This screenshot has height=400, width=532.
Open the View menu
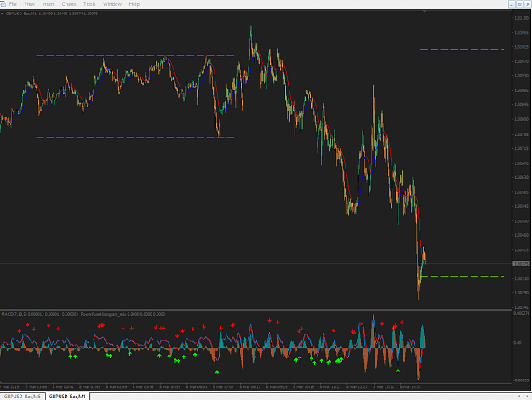[x=30, y=4]
